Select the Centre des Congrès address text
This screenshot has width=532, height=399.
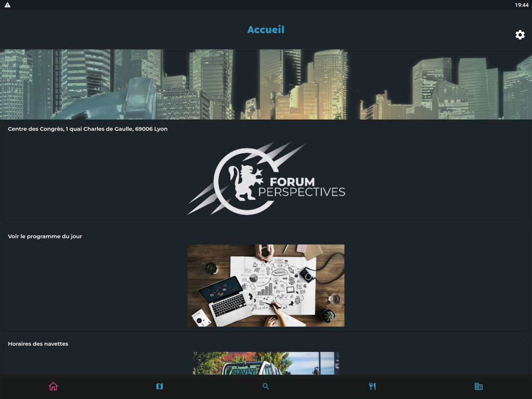(x=88, y=129)
